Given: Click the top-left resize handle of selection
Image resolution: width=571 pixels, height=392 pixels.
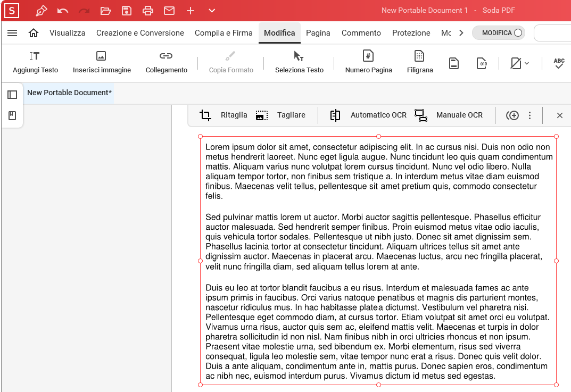Looking at the screenshot, I should coord(200,137).
